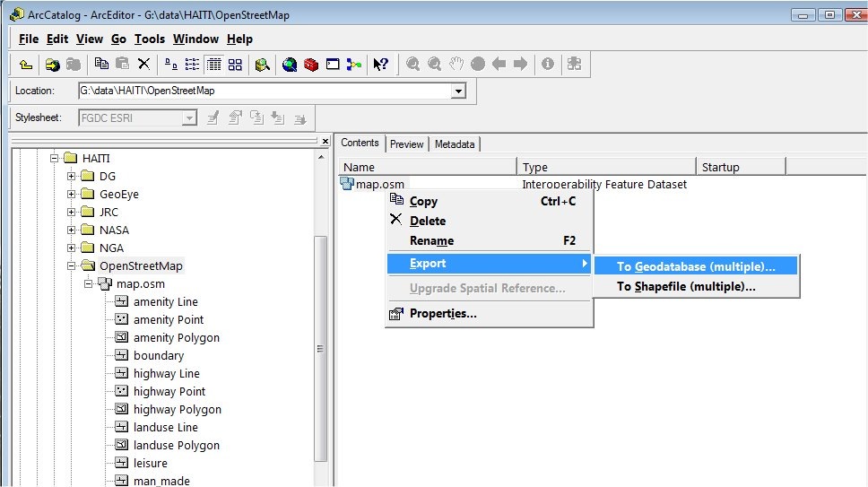The height and width of the screenshot is (487, 868).
Task: Click the Up One Level toolbar icon
Action: coord(26,65)
